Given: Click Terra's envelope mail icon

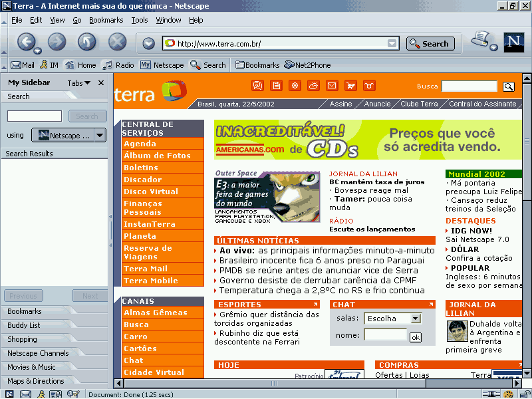Looking at the screenshot, I should pos(331,86).
